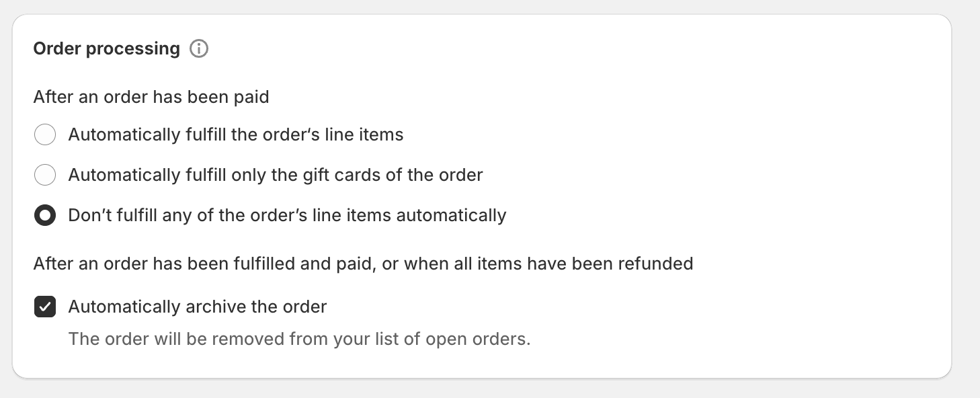Image resolution: width=980 pixels, height=398 pixels.
Task: Click "Automatically fulfill the order's line items" label text
Action: coord(235,135)
